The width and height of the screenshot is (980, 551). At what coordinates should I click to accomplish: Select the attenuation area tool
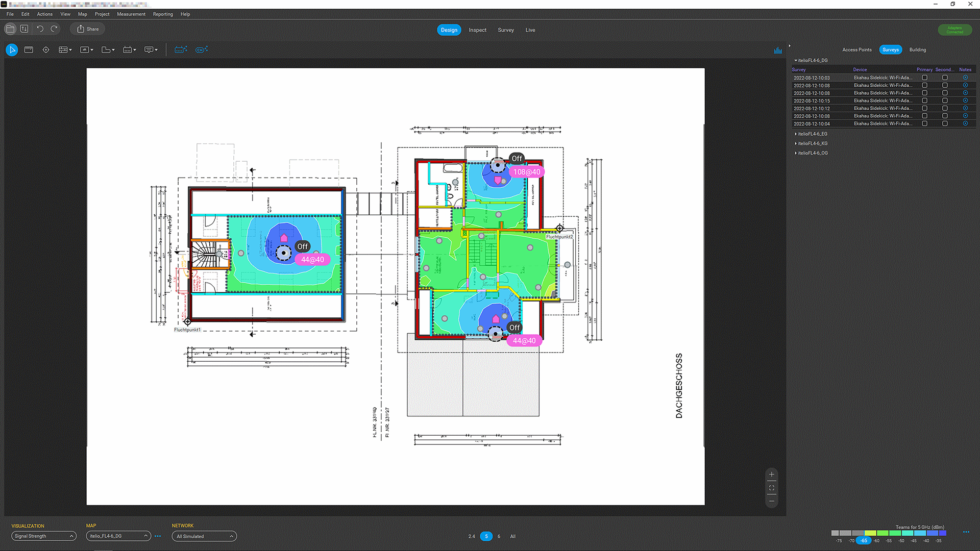coord(85,49)
